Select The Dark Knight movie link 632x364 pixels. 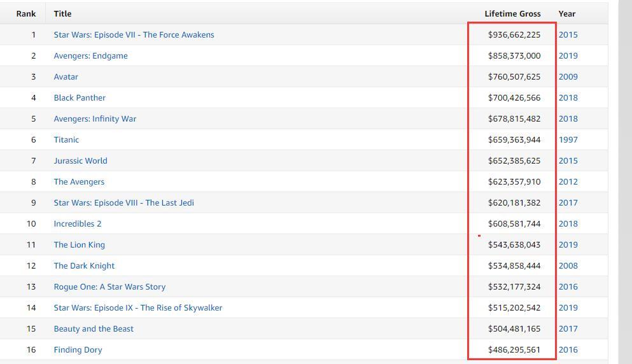pos(84,265)
